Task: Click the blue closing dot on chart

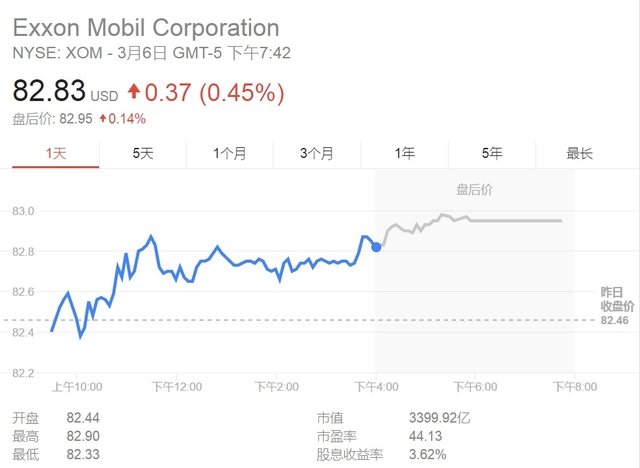Action: 376,246
